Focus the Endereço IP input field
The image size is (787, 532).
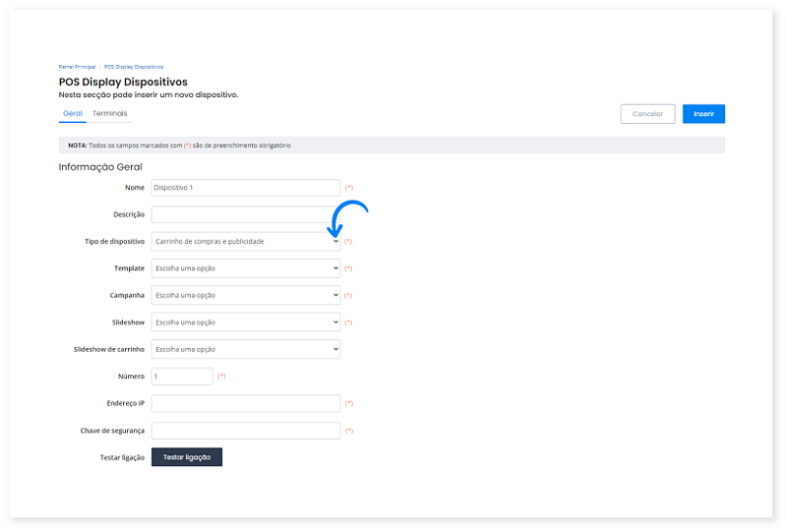pyautogui.click(x=246, y=403)
